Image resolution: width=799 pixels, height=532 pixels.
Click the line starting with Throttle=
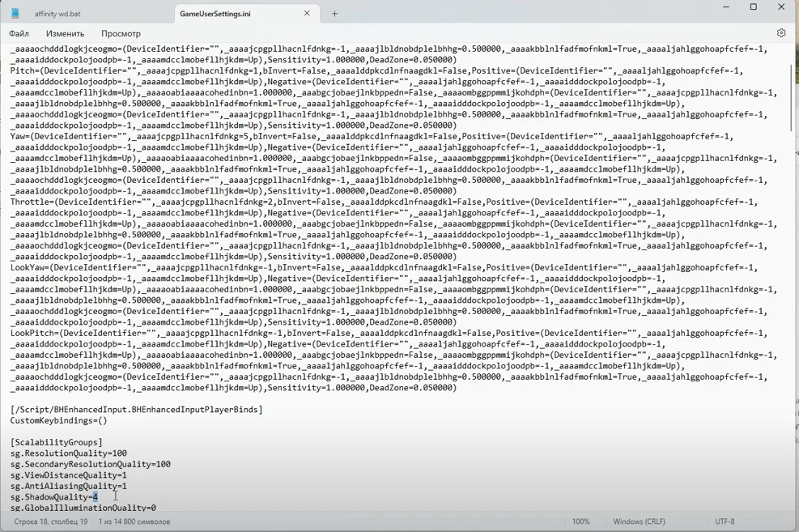tap(385, 202)
